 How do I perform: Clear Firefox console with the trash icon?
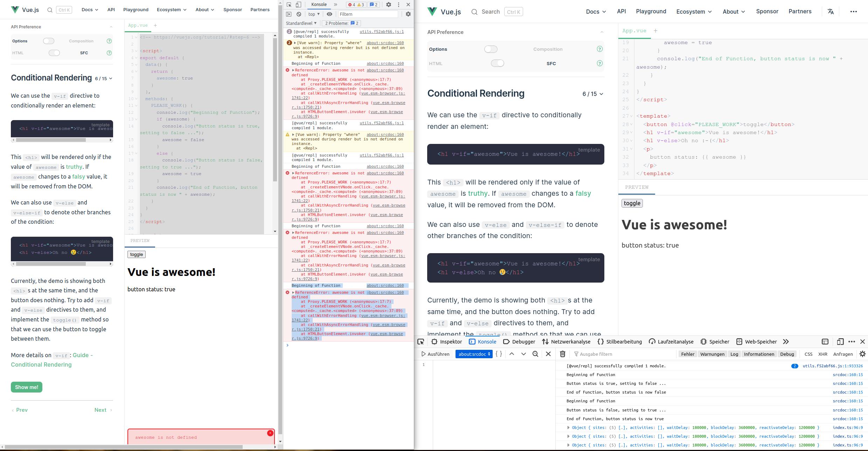tap(563, 354)
